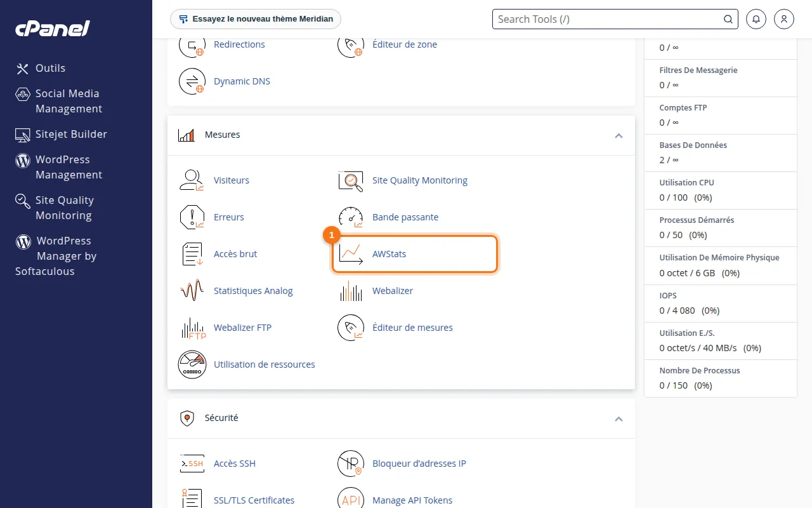Click the cPanel logo
Image resolution: width=812 pixels, height=508 pixels.
coord(53,29)
